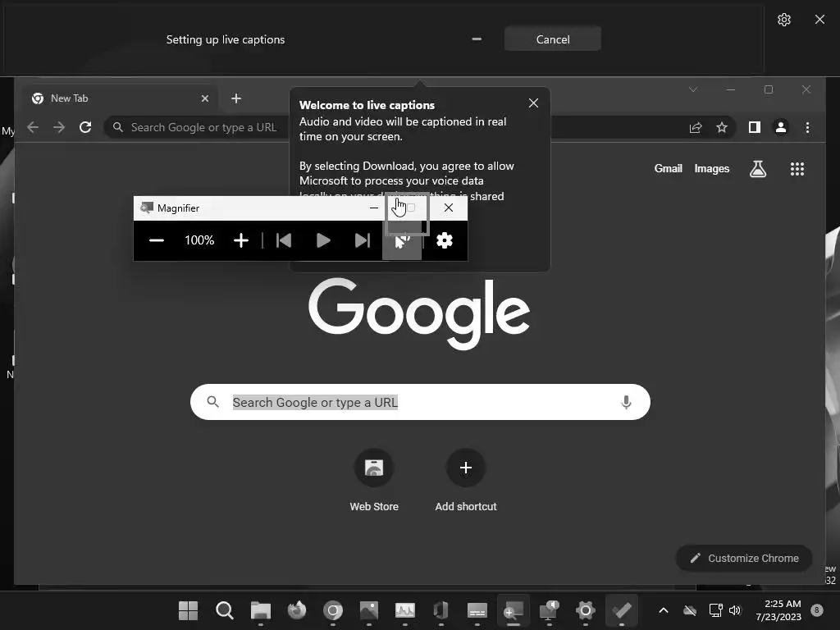Image resolution: width=840 pixels, height=630 pixels.
Task: Switch to Magnifier taskbar icon
Action: [x=514, y=610]
